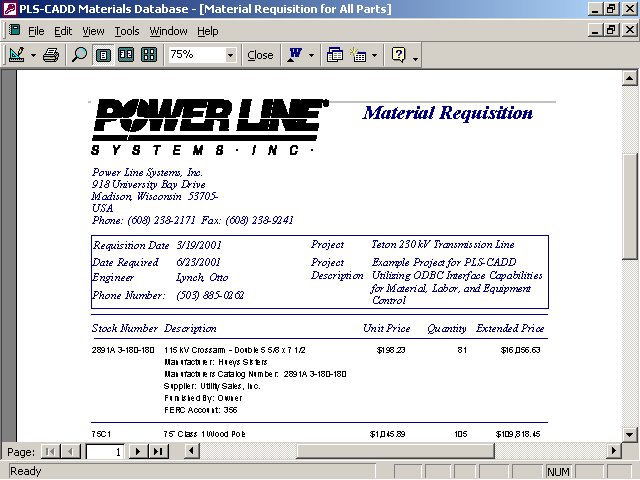Viewport: 640px width, 480px height.
Task: Click stock number '2891A 3-180-180'
Action: point(123,350)
